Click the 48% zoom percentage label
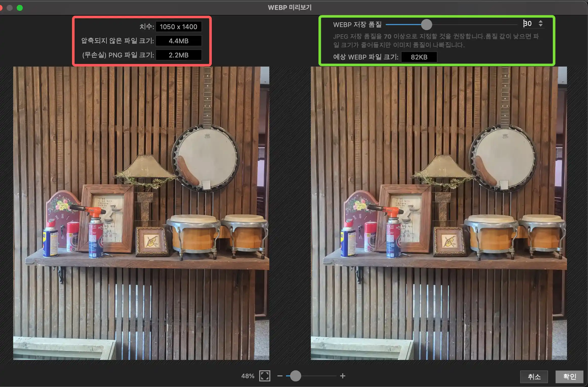 click(248, 376)
